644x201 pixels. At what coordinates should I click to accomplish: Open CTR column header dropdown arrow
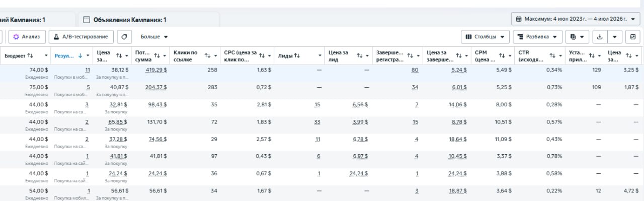(x=560, y=55)
